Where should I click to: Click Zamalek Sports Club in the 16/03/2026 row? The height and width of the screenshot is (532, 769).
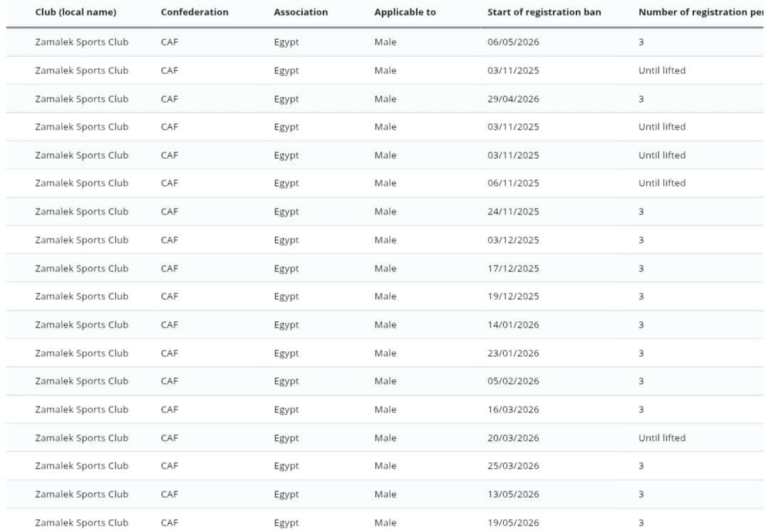[81, 410]
